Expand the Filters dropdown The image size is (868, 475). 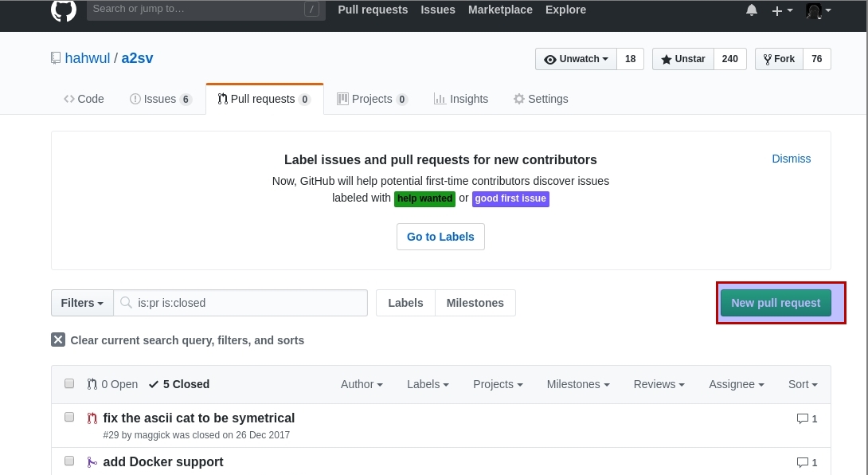82,303
